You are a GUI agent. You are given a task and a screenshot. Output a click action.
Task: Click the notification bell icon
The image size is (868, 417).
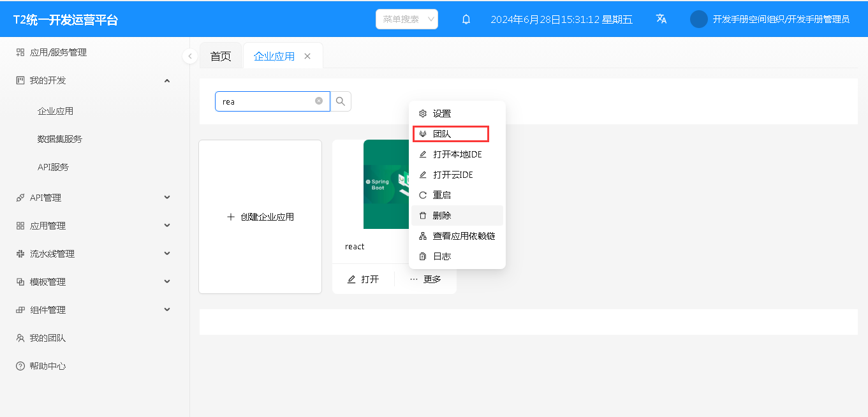(x=466, y=19)
